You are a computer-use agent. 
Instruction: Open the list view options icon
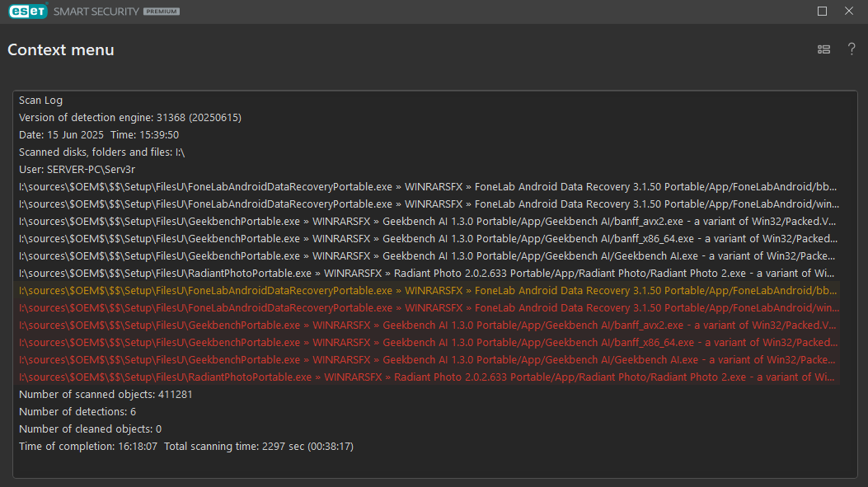pos(823,49)
